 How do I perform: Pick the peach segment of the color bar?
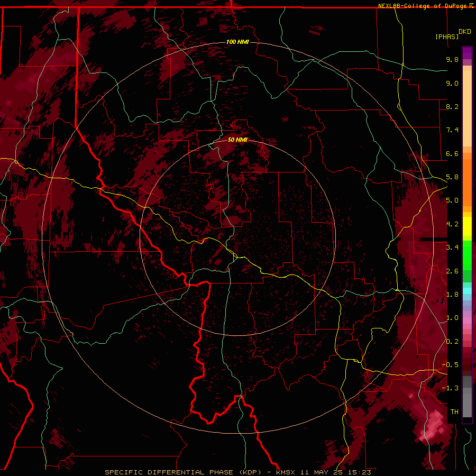pyautogui.click(x=467, y=109)
